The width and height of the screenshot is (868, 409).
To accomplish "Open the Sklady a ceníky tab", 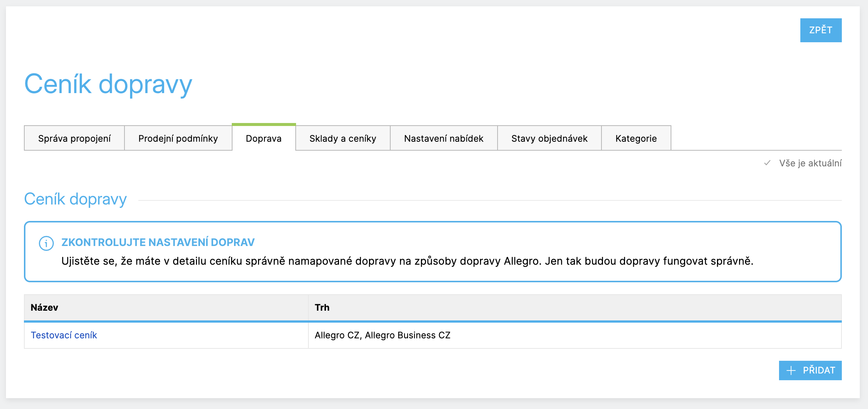I will pyautogui.click(x=342, y=138).
